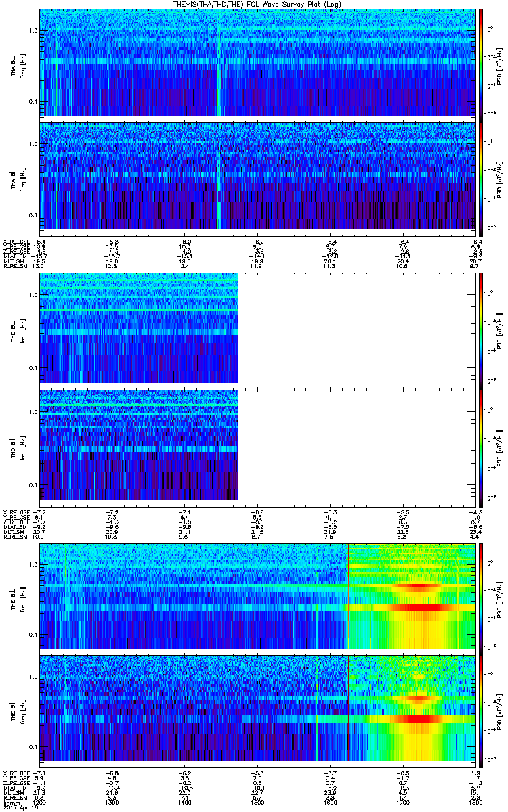Screen dimensions: 508x812
Task: Click the 1300 time label on the bottom axis
Action: tap(112, 803)
